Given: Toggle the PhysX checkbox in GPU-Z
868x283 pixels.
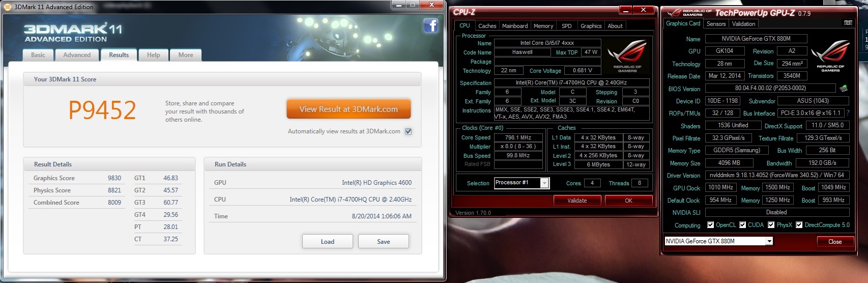Looking at the screenshot, I should pyautogui.click(x=771, y=224).
